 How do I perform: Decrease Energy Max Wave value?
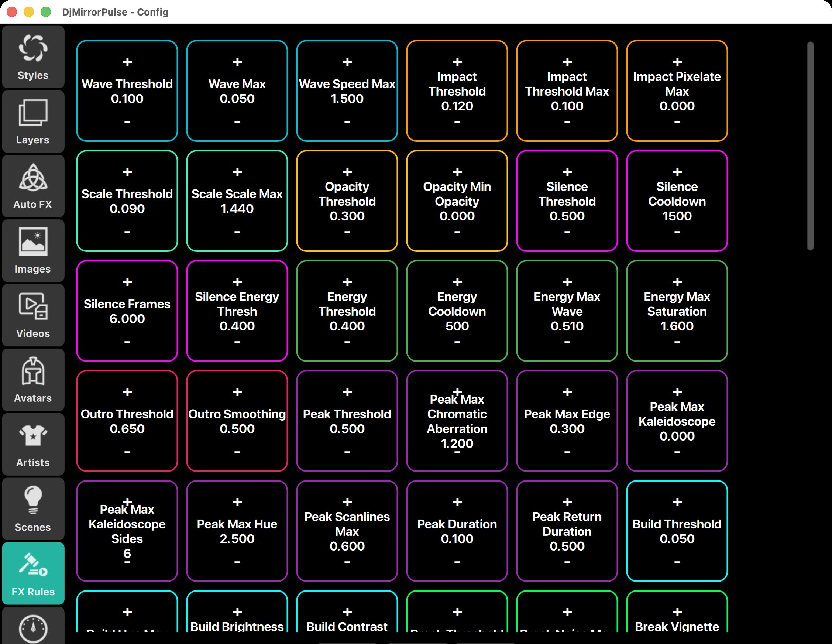pyautogui.click(x=567, y=342)
